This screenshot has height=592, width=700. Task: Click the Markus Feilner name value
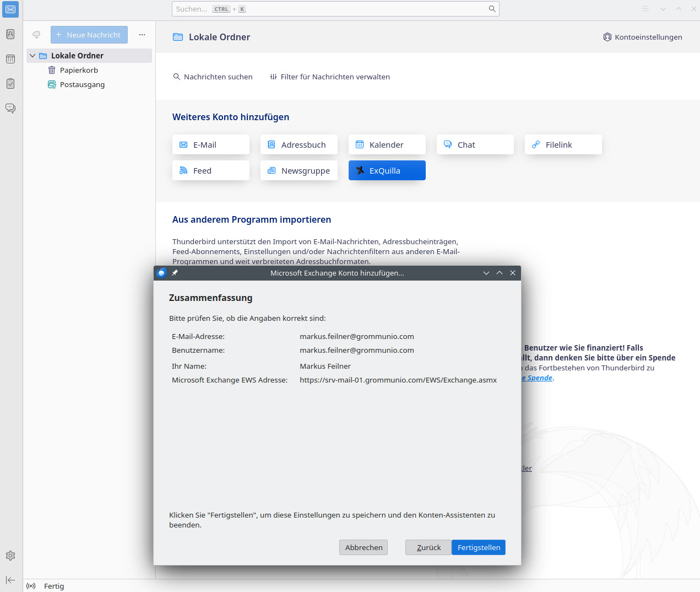click(325, 366)
